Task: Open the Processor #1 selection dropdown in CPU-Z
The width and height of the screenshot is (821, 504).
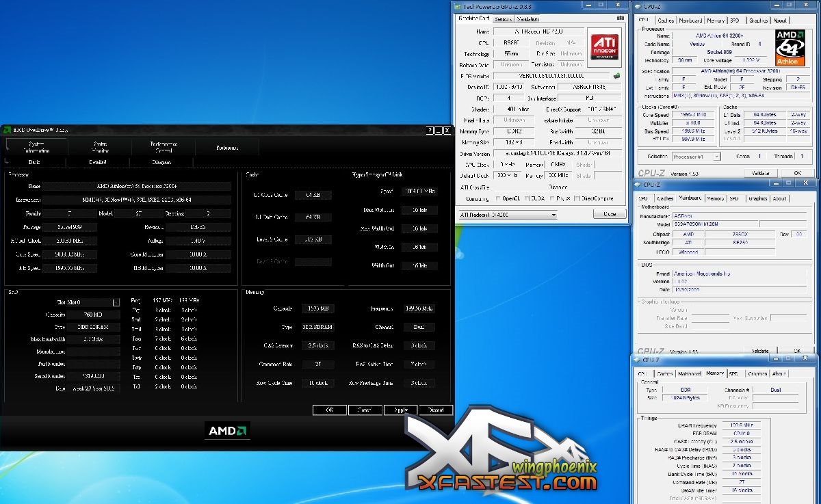Action: pos(695,157)
